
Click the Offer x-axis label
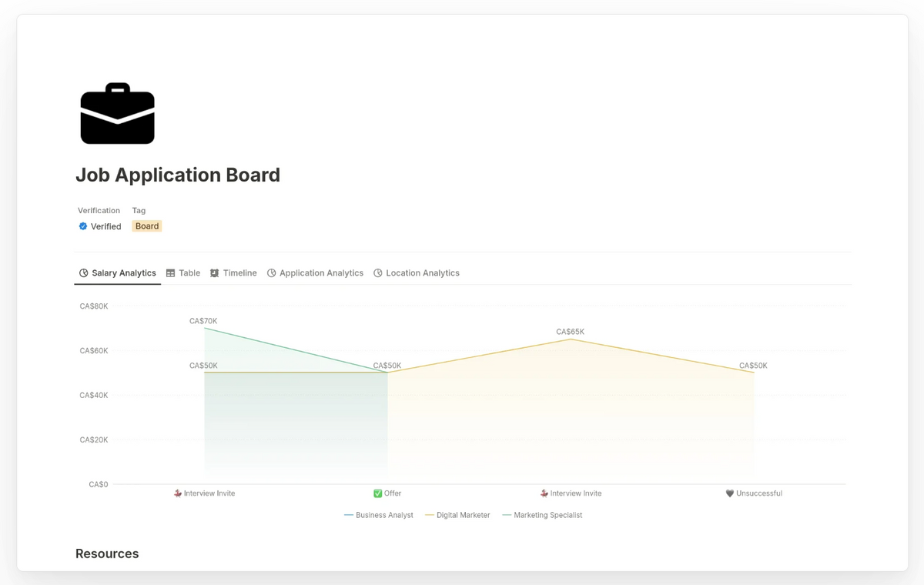pos(387,493)
